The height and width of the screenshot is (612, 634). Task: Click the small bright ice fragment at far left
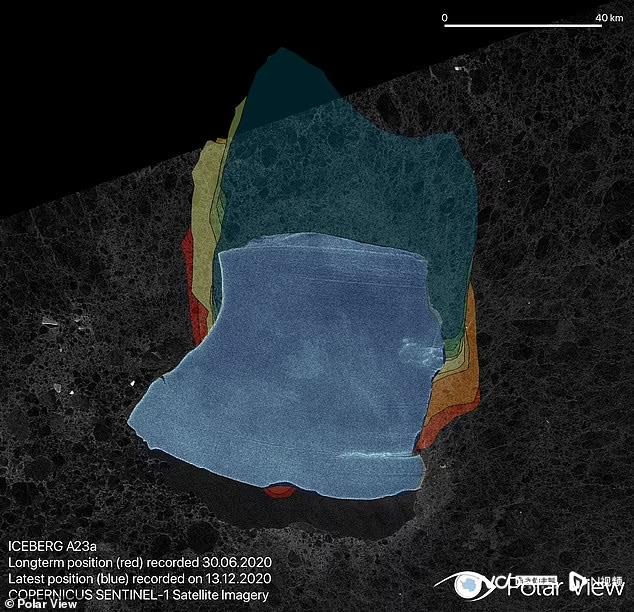(48, 321)
